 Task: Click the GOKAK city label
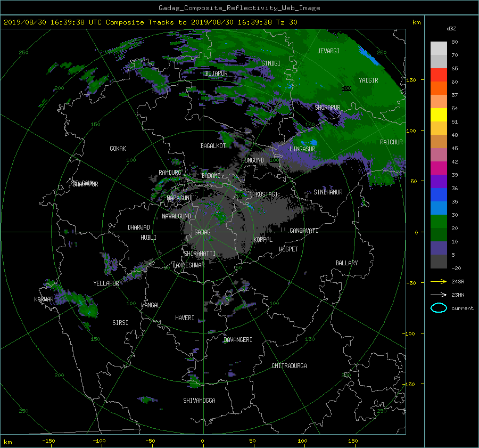click(x=118, y=149)
